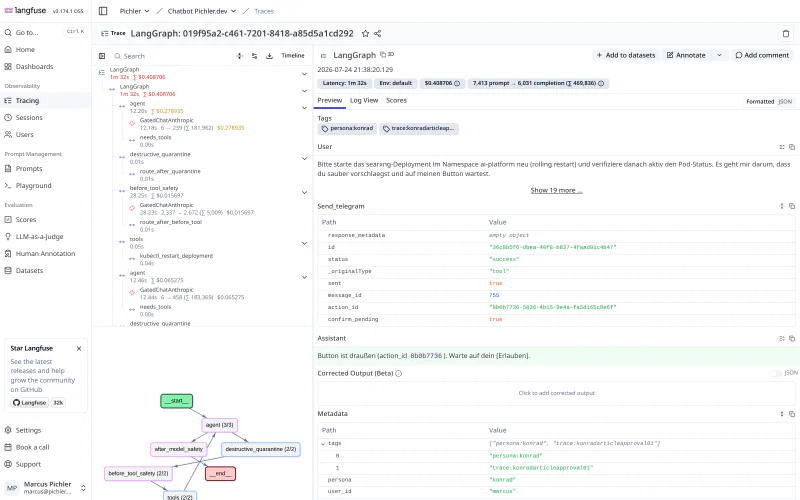Image resolution: width=800 pixels, height=500 pixels.
Task: Collapse the first agent node chevron
Action: coord(305,108)
